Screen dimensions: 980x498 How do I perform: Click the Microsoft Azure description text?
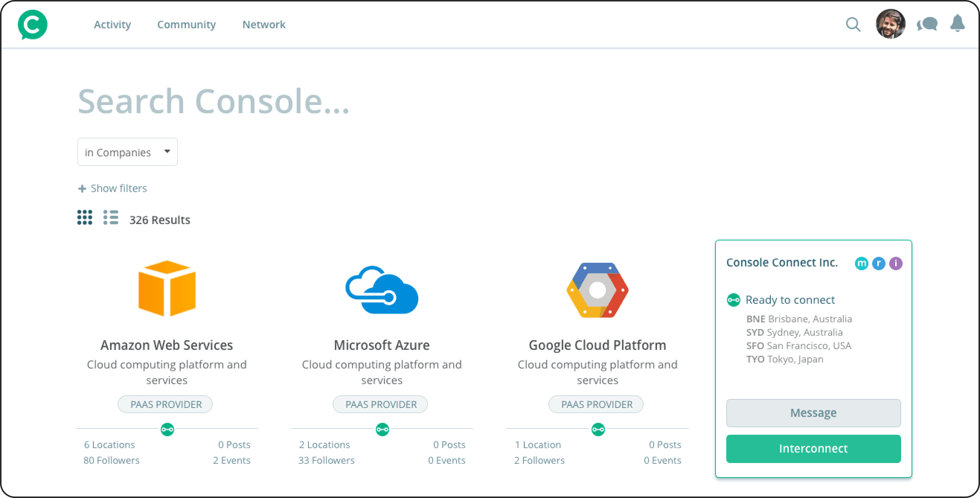pos(382,373)
